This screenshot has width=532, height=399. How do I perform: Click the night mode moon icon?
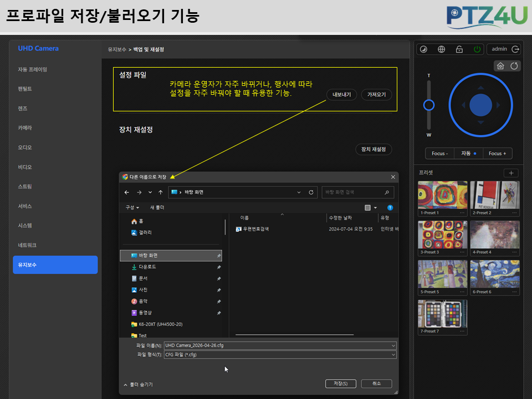tap(423, 49)
